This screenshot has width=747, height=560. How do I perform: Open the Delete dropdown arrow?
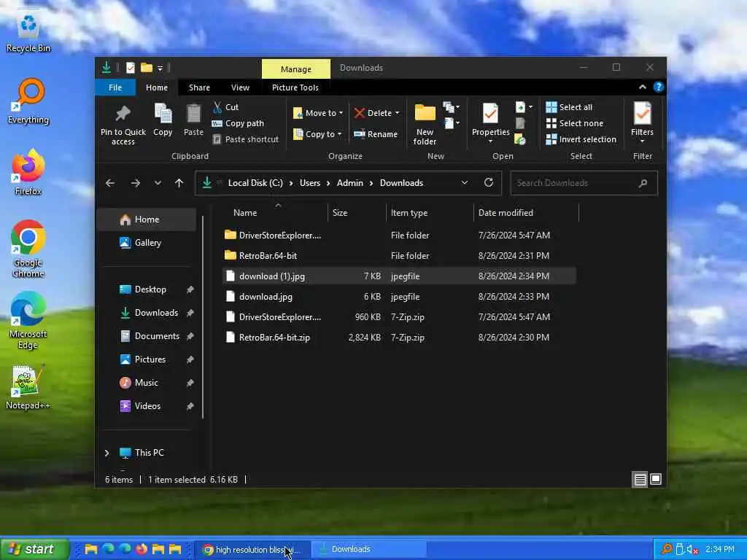[398, 113]
